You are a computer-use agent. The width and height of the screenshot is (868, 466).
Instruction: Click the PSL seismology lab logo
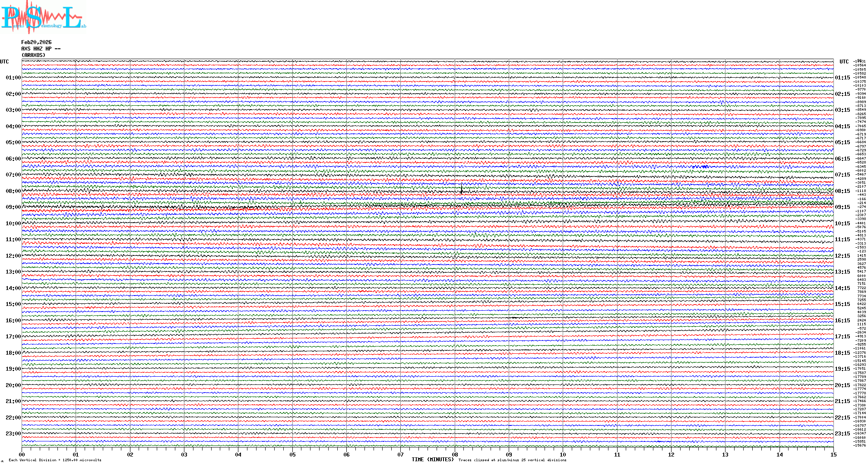[42, 17]
